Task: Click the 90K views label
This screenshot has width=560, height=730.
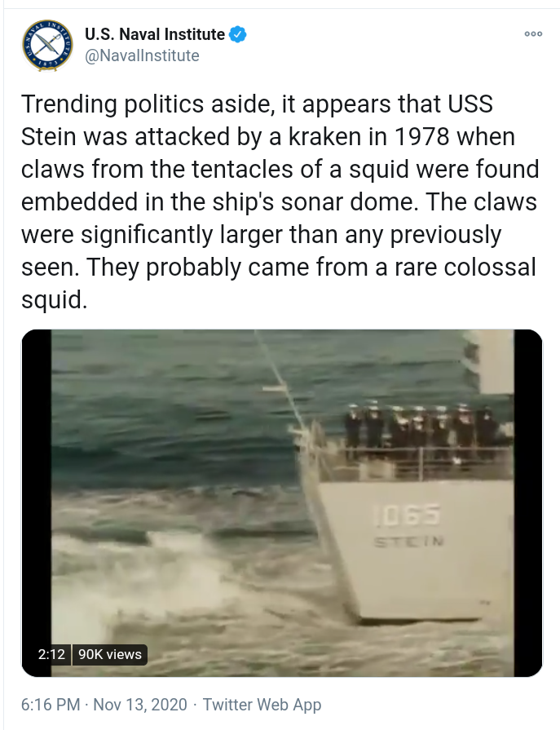Action: [110, 654]
